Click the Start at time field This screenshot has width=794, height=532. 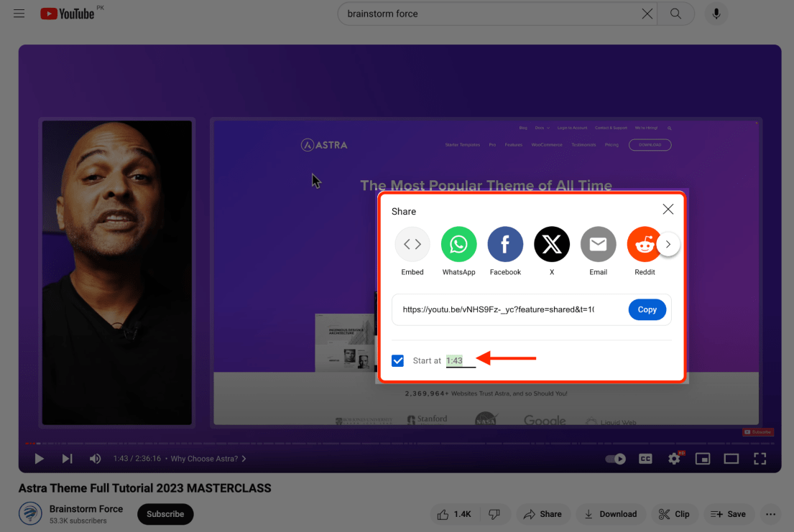click(x=460, y=360)
